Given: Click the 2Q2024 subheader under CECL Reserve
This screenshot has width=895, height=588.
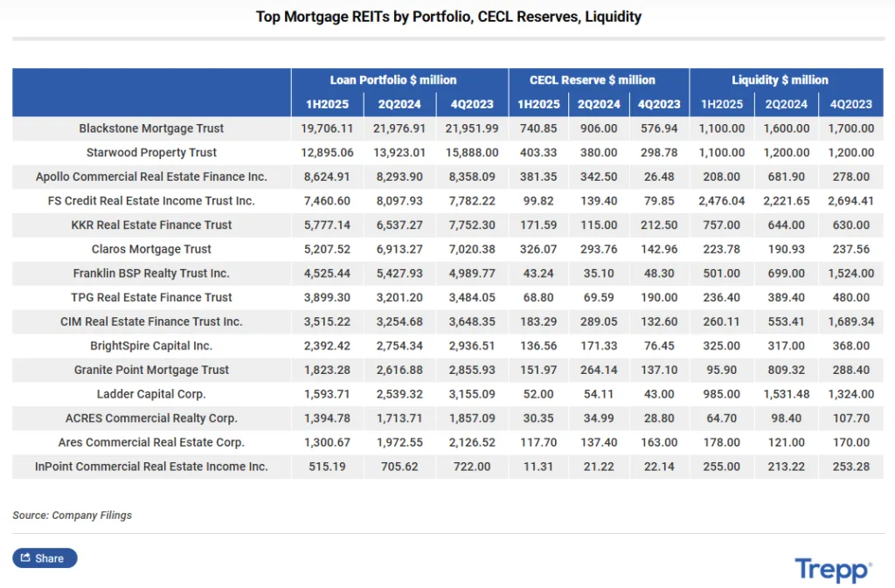Looking at the screenshot, I should 599,104.
